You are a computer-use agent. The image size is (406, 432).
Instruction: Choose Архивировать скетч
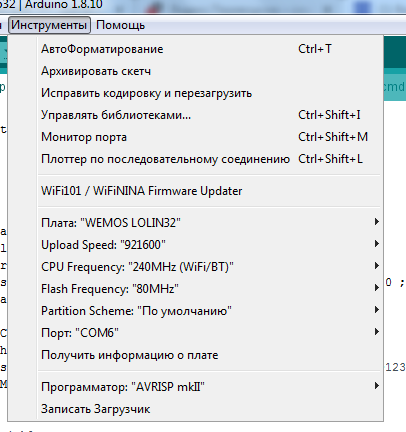[x=210, y=71]
